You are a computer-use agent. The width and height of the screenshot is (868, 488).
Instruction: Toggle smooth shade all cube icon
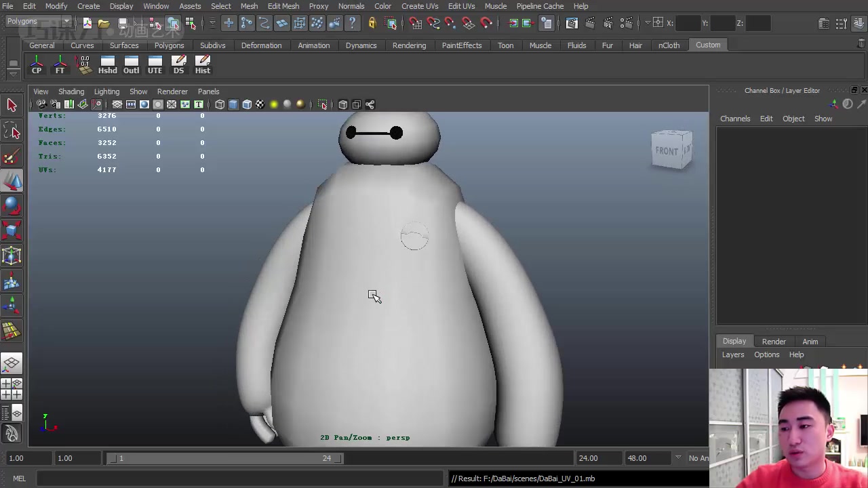[233, 104]
